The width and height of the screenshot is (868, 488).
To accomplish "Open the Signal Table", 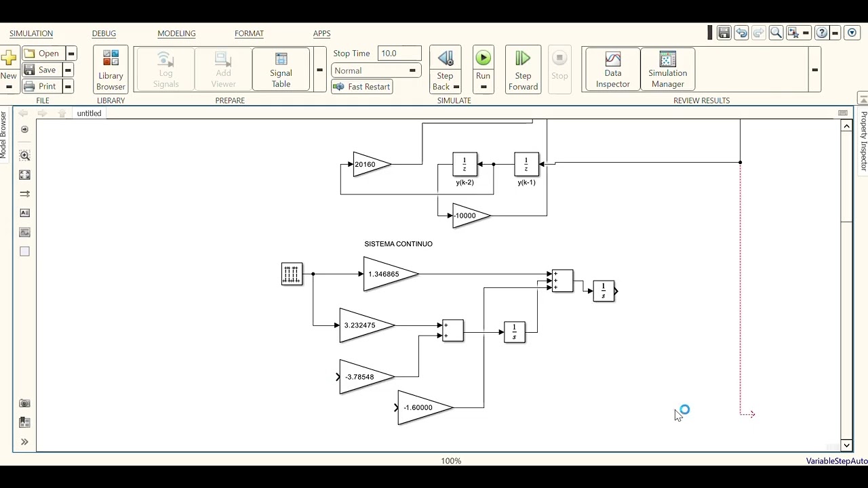I will [x=281, y=69].
